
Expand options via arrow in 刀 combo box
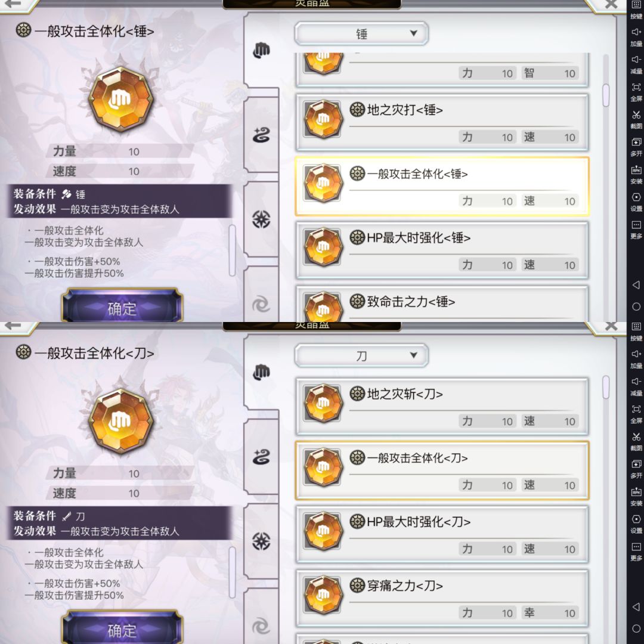click(x=414, y=355)
